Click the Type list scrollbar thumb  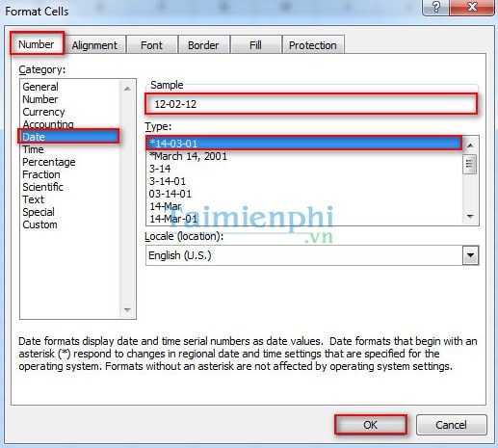click(469, 164)
